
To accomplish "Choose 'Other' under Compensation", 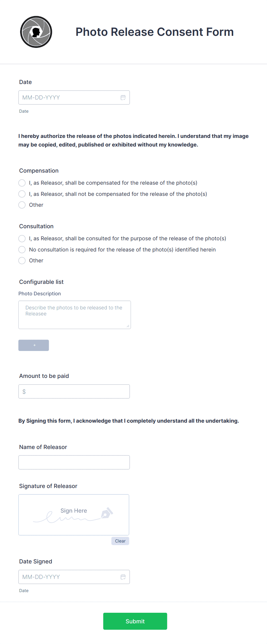I will tap(22, 205).
